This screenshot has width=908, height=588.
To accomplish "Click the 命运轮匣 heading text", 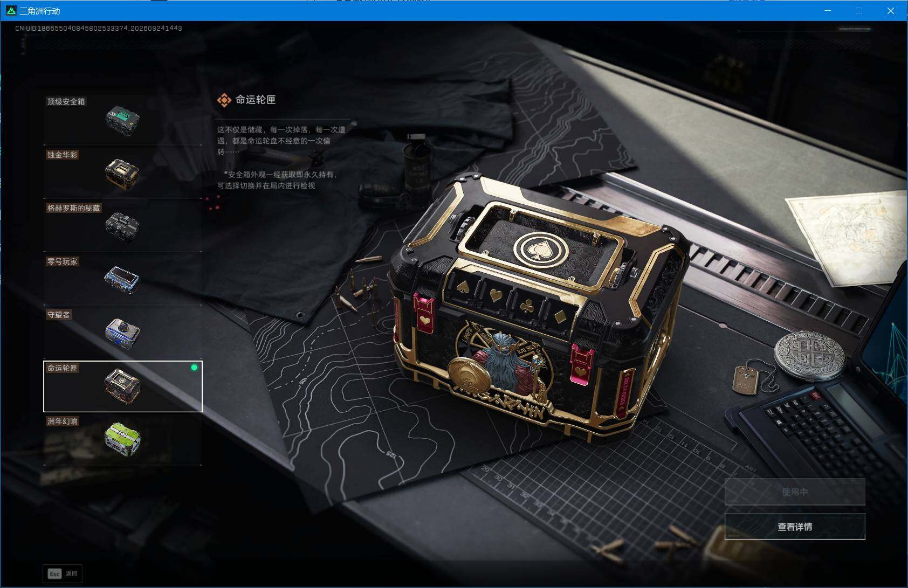I will [256, 100].
